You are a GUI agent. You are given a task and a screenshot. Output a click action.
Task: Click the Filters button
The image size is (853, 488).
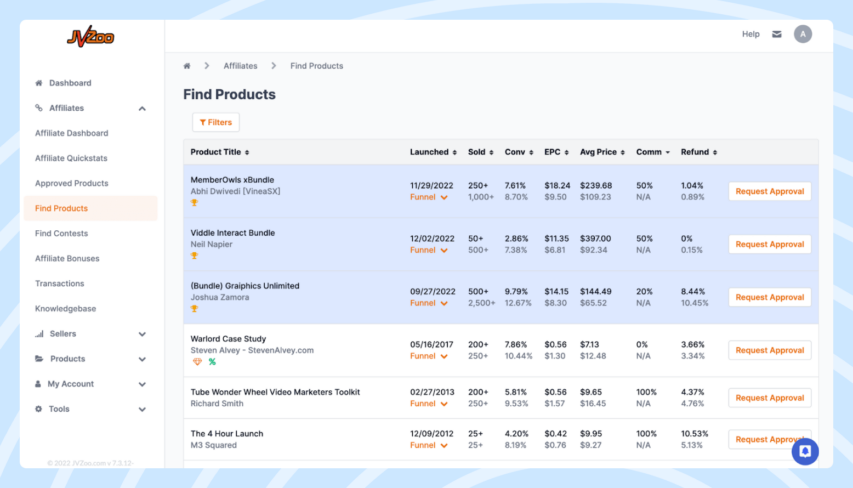[x=216, y=122]
